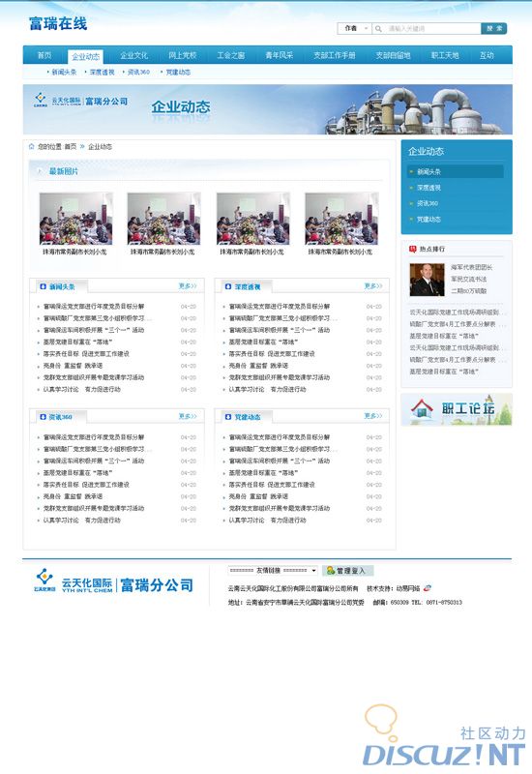Open 更多>> link in the 深度透视 panel

tap(373, 285)
